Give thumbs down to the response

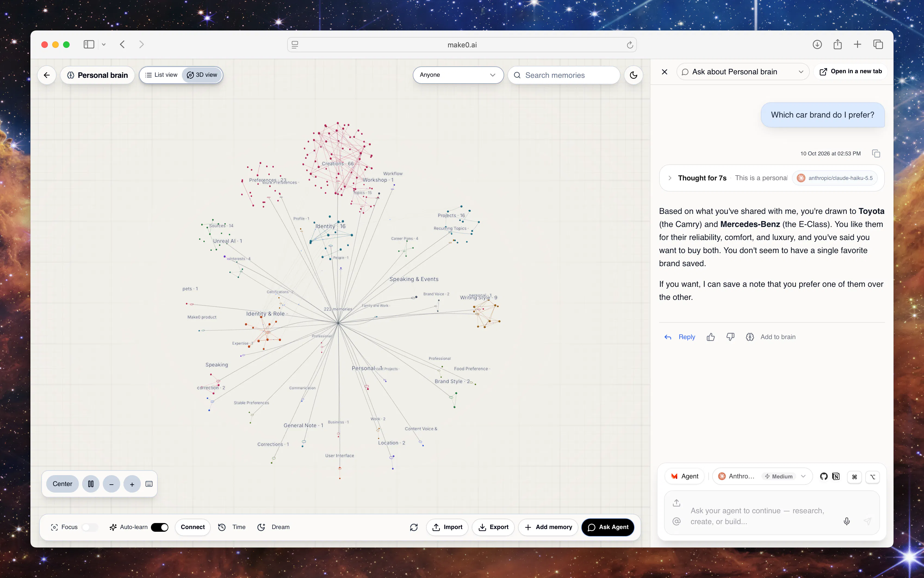click(730, 337)
